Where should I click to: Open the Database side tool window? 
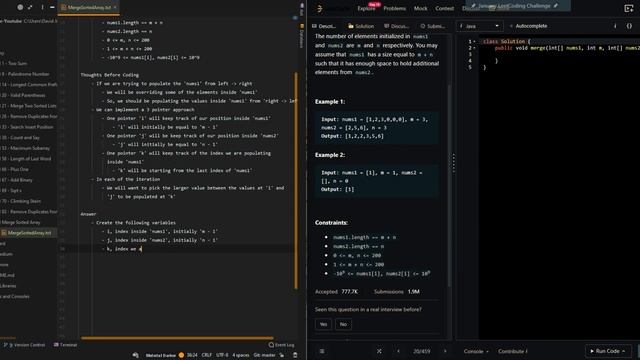(x=302, y=36)
